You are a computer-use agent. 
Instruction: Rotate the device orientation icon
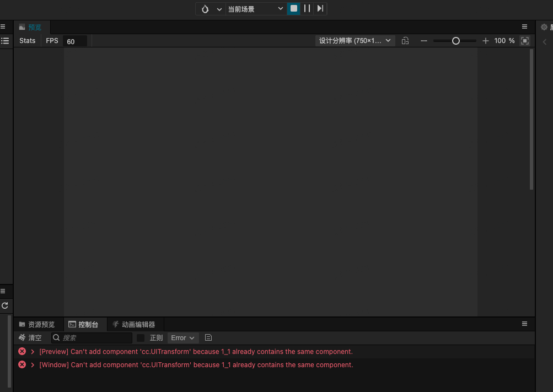tap(405, 41)
